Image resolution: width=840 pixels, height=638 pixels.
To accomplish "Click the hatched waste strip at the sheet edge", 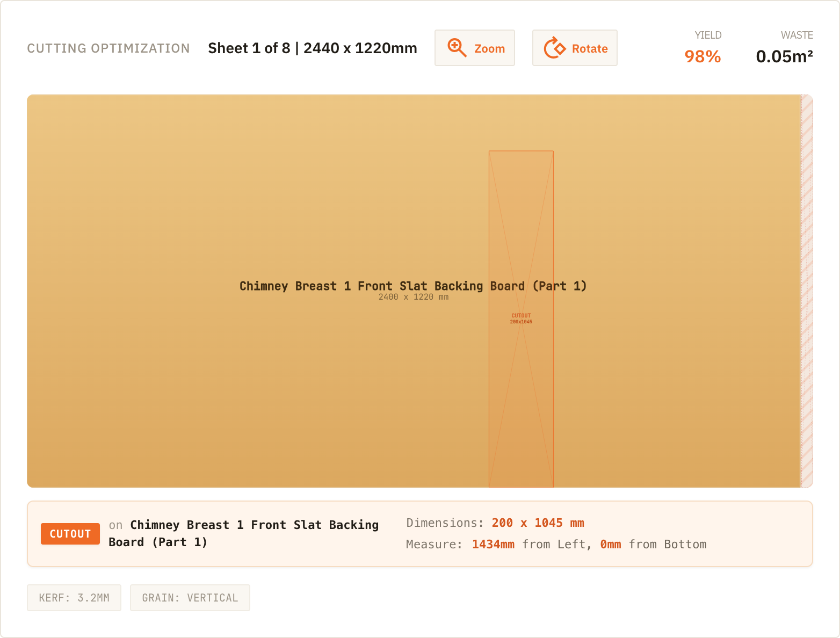I will [807, 291].
